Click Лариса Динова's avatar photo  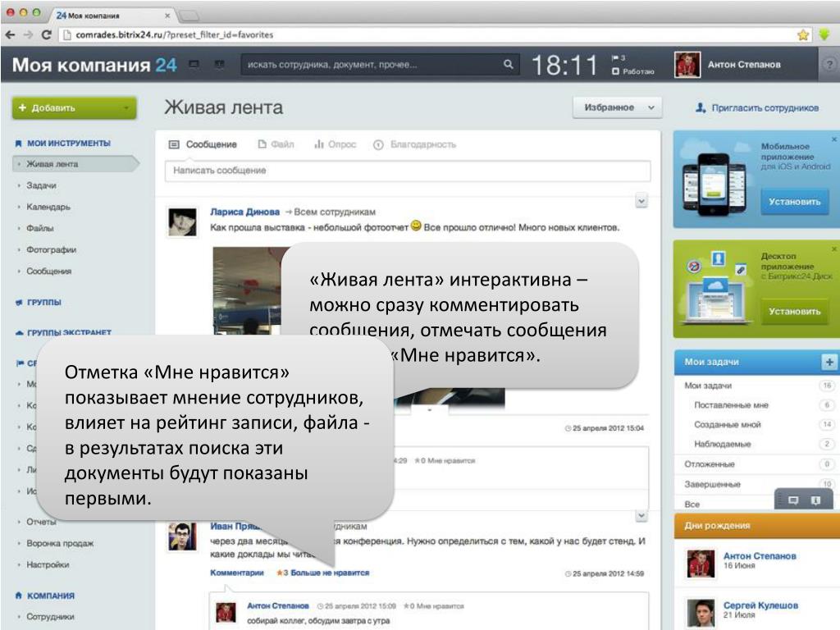pos(182,221)
